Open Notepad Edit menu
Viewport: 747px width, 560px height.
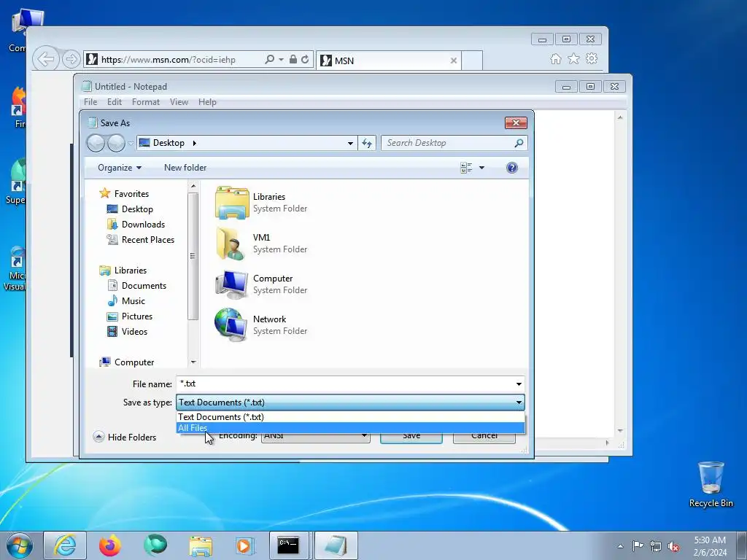click(115, 102)
